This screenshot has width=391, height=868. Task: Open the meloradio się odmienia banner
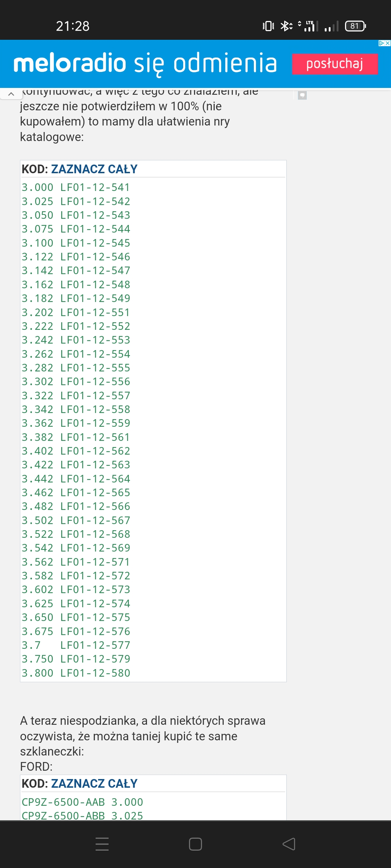tap(145, 64)
